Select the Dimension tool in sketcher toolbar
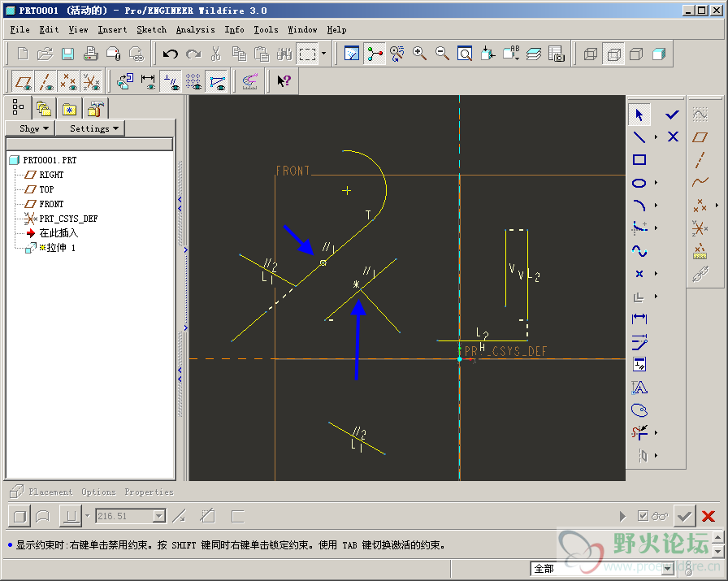The image size is (728, 581). (639, 319)
